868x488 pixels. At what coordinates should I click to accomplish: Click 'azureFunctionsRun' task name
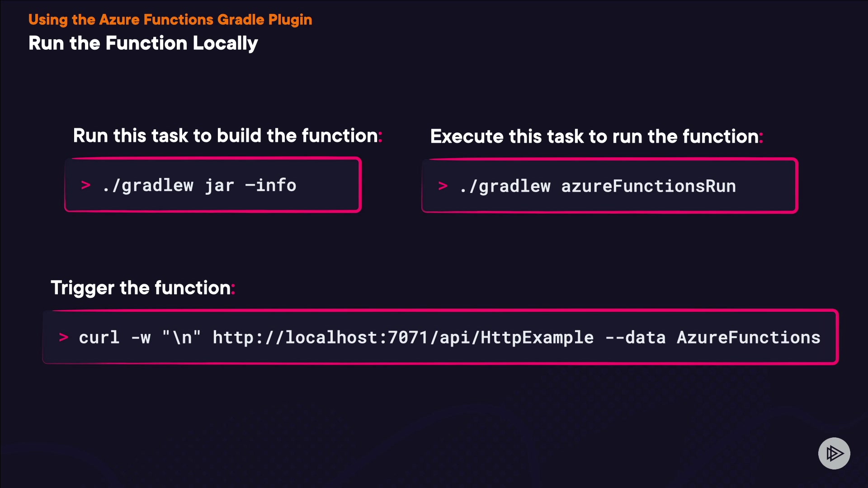[648, 186]
